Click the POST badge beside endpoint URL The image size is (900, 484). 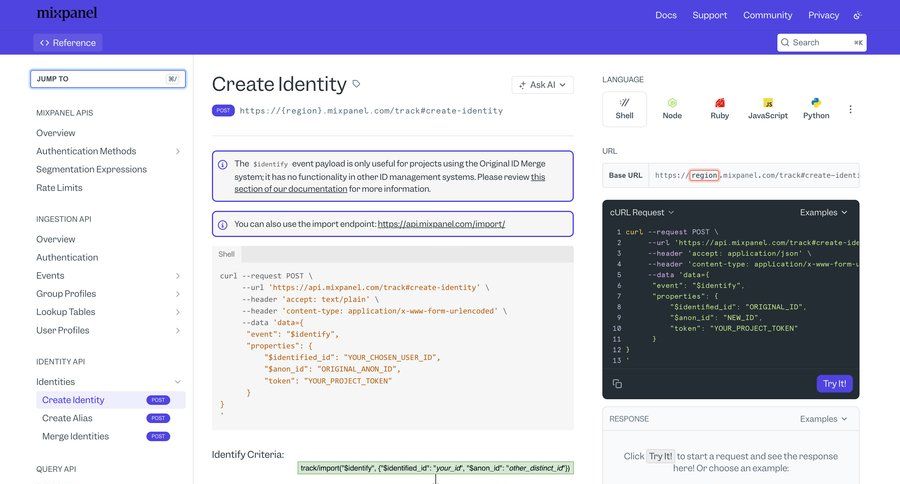[223, 110]
